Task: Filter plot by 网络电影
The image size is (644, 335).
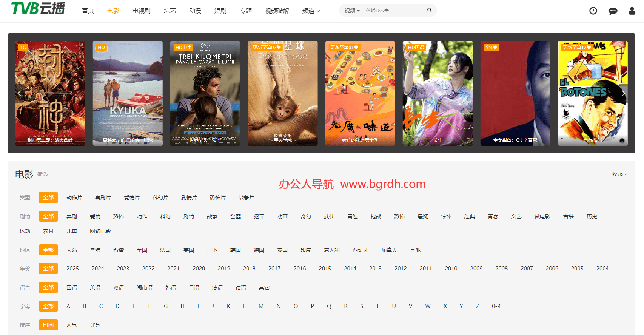Action: (x=100, y=231)
